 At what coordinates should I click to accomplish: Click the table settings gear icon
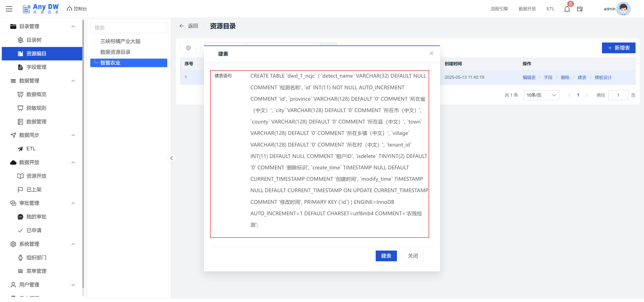click(188, 48)
